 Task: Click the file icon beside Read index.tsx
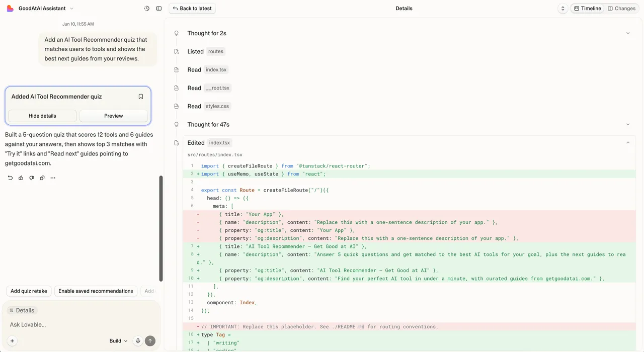click(177, 69)
